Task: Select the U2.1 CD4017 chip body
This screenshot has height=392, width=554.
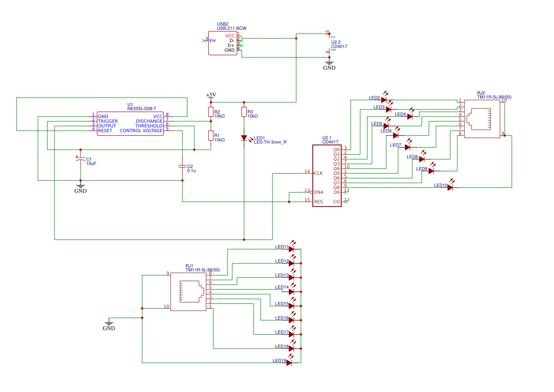Action: [x=327, y=176]
